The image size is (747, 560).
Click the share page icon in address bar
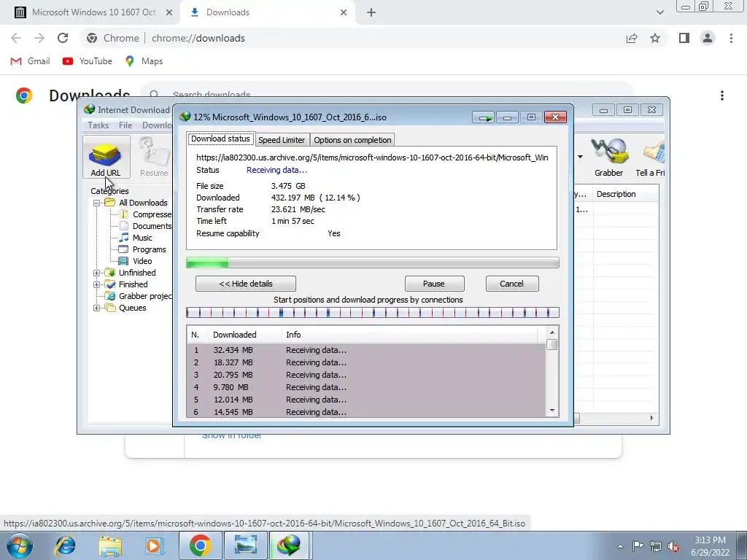pos(632,38)
